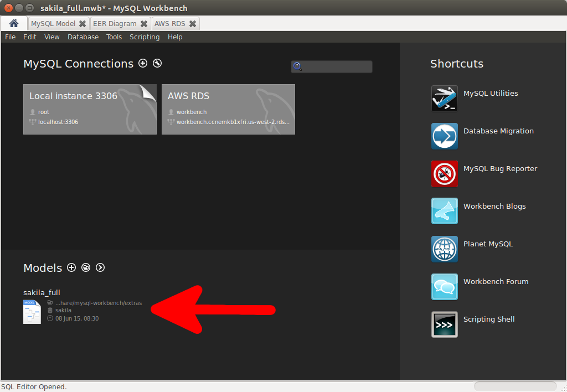Close the MySQL Model tab
Screen dimensions: 567x392
click(83, 24)
